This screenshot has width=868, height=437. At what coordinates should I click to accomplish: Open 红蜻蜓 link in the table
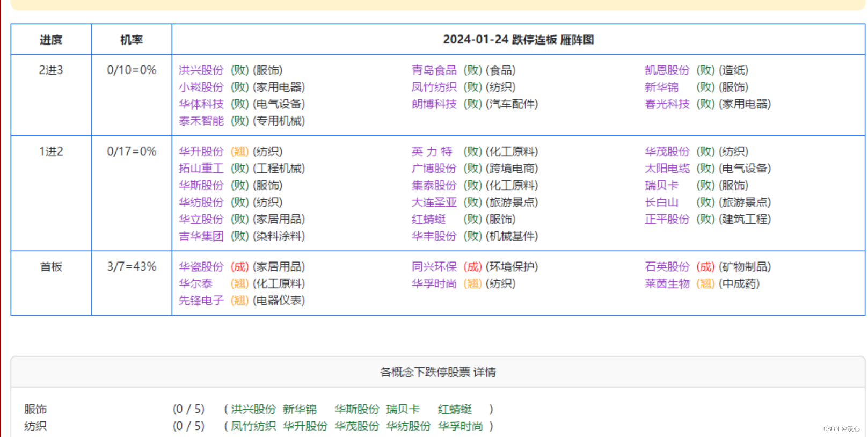click(x=429, y=219)
